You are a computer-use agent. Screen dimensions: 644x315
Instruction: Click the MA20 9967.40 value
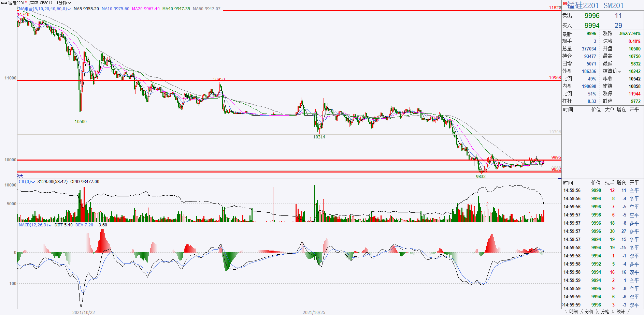click(x=146, y=9)
